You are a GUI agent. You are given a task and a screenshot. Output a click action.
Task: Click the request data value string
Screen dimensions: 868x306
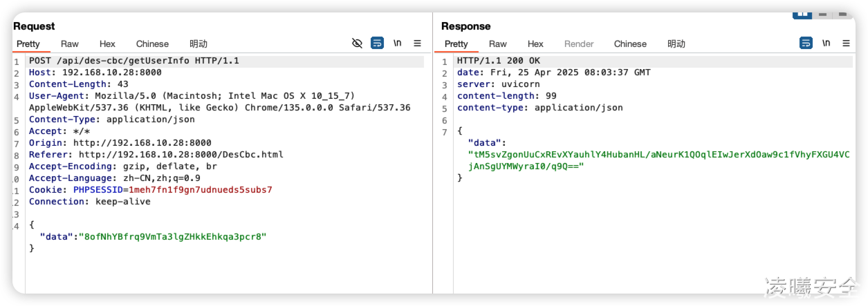(172, 236)
